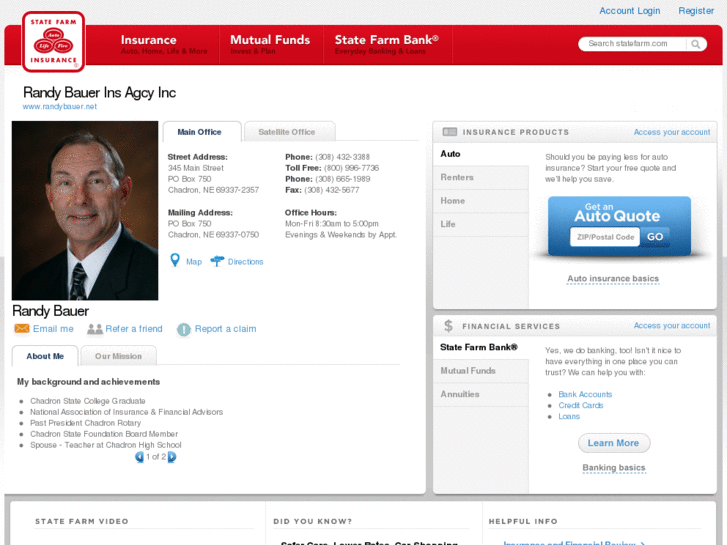
Task: Click the Insurance Products card icon
Action: (x=449, y=132)
